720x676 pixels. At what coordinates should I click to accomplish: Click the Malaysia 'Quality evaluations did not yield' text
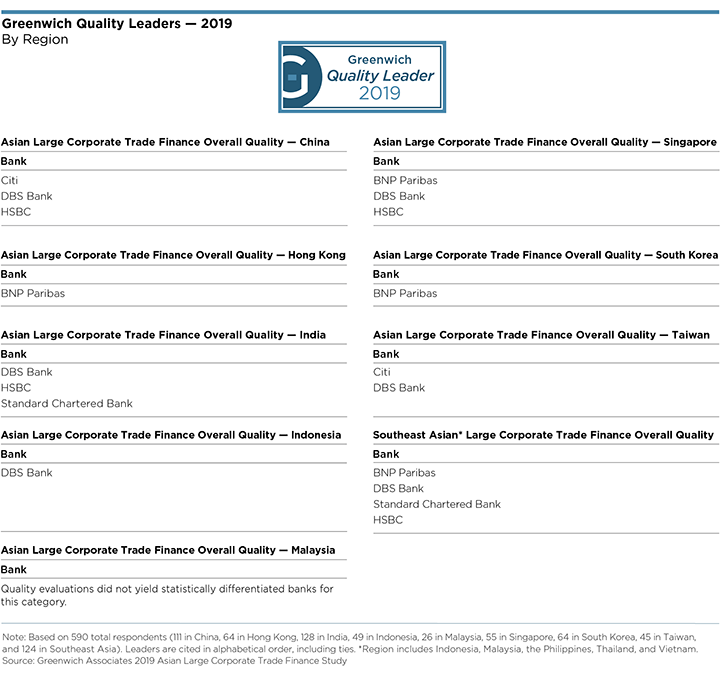pos(167,595)
